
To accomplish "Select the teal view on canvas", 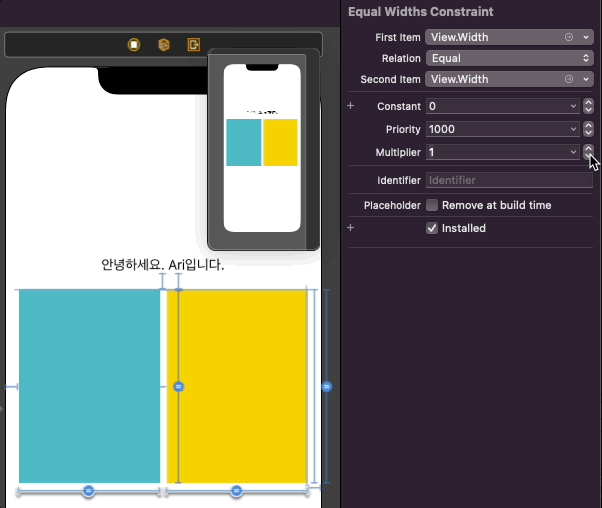I will point(89,386).
